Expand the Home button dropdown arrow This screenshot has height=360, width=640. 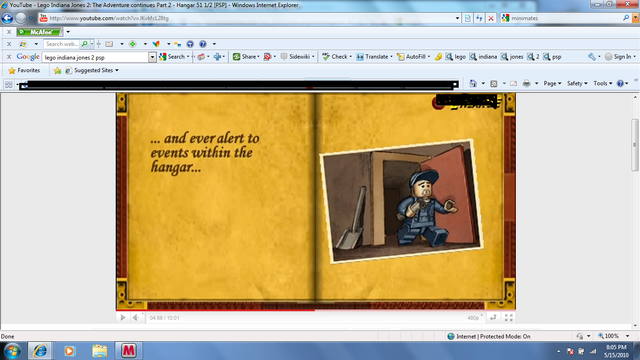click(483, 83)
